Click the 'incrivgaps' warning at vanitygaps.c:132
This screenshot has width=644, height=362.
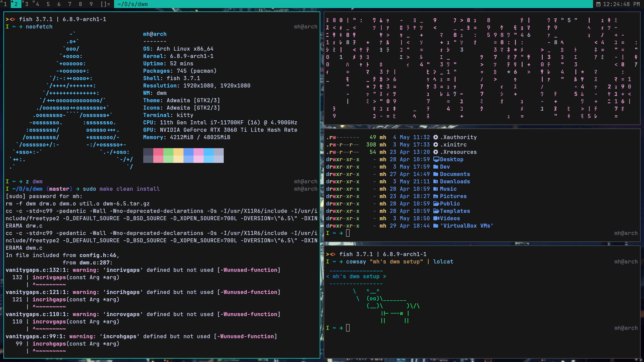click(143, 270)
